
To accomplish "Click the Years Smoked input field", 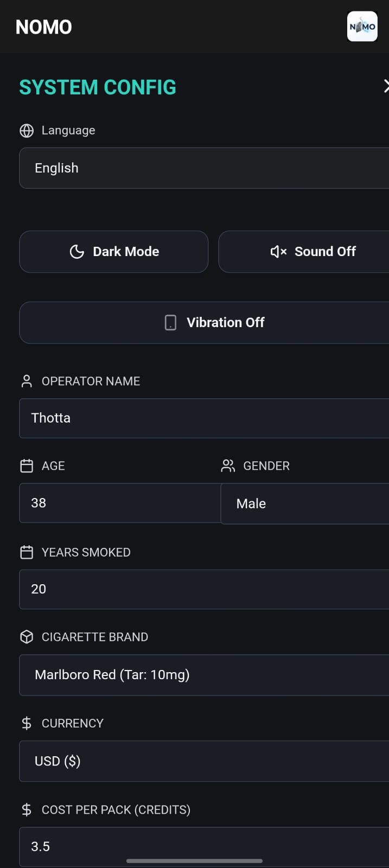I will (x=204, y=589).
